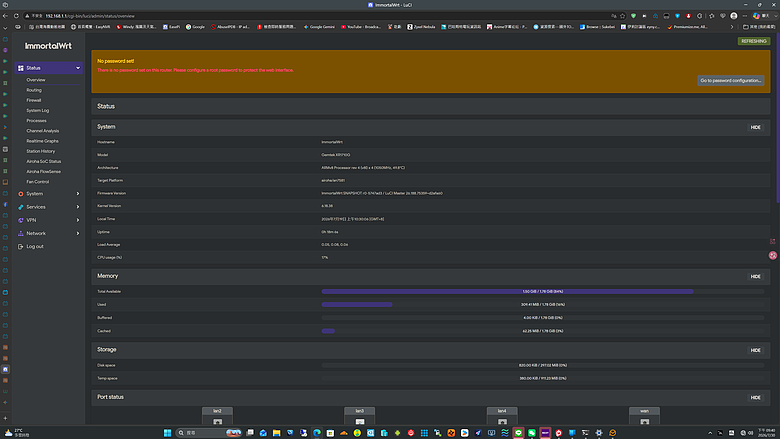The image size is (780, 439).
Task: Click the Status section icon in sidebar
Action: point(20,68)
